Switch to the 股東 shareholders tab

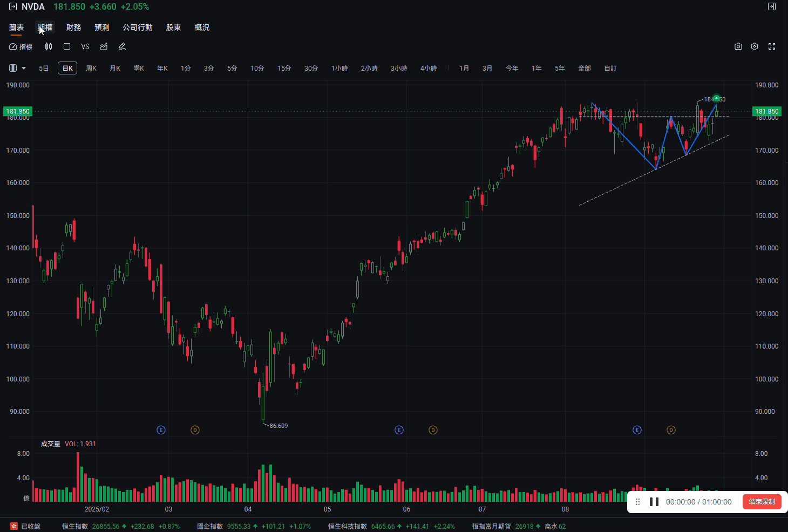173,28
